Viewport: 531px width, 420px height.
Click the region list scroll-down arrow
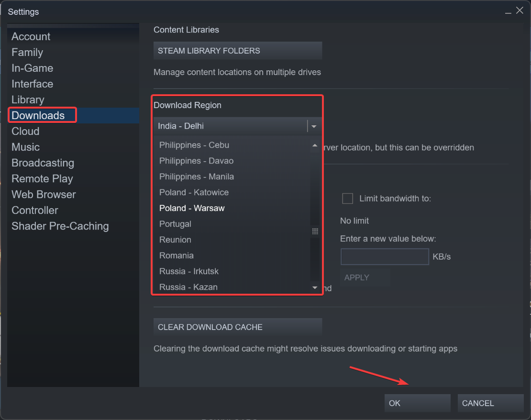point(315,287)
